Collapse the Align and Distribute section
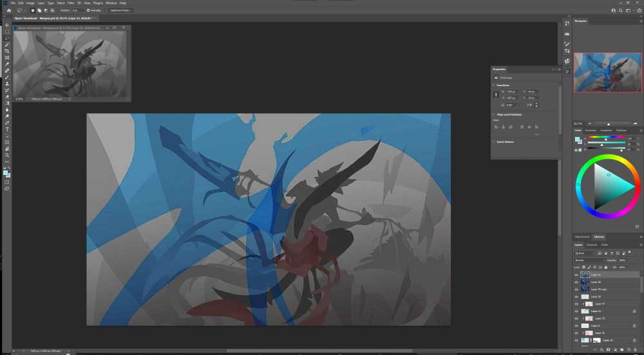 point(494,114)
